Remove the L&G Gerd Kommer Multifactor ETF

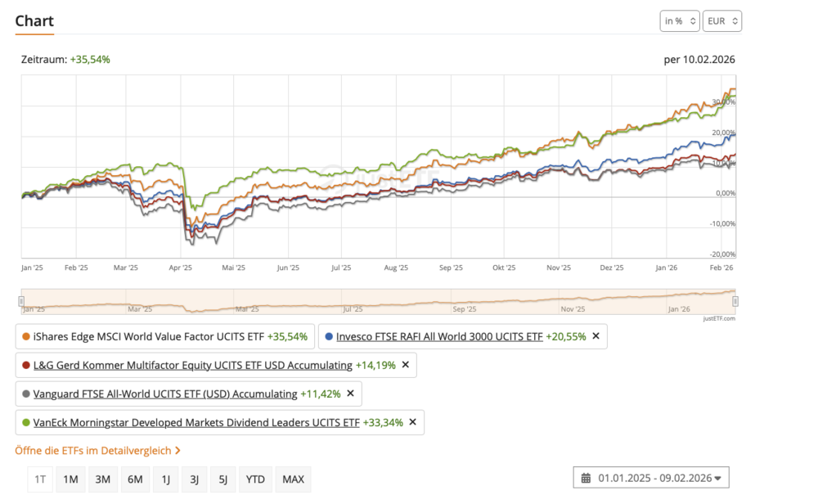(x=406, y=365)
